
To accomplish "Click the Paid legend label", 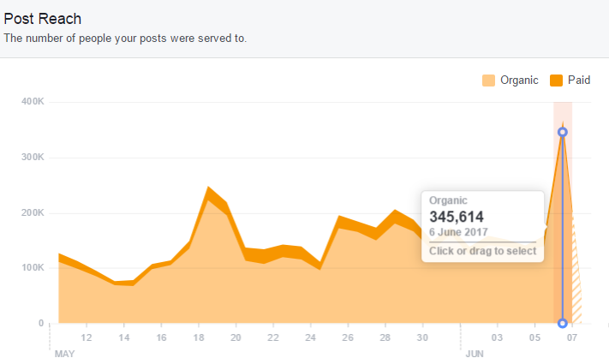I will click(577, 81).
